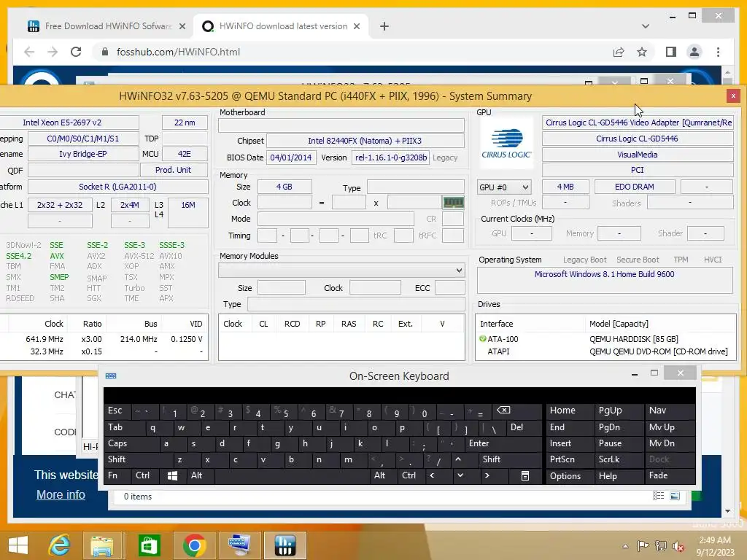
Task: Toggle the left Shift key on keyboard
Action: pyautogui.click(x=138, y=459)
